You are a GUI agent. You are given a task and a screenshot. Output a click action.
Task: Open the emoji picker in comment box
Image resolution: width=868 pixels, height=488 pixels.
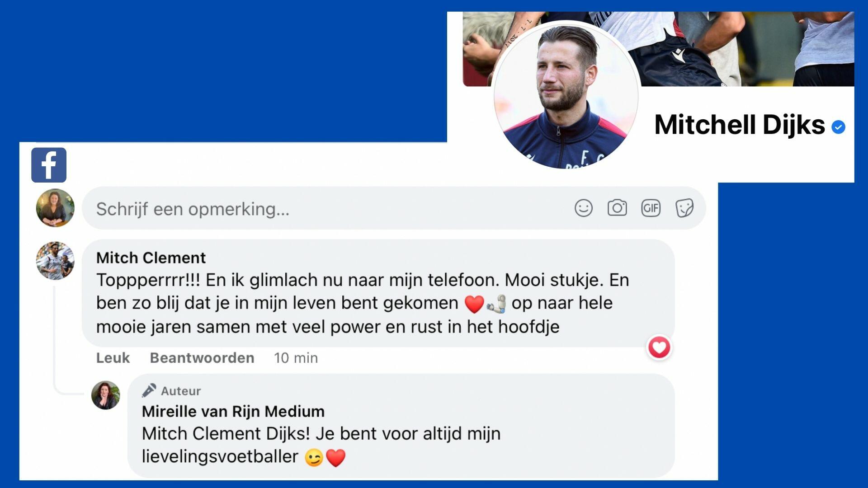(583, 208)
